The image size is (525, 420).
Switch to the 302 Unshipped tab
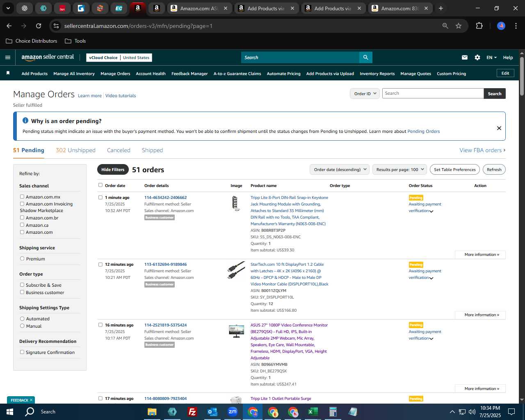pos(75,150)
